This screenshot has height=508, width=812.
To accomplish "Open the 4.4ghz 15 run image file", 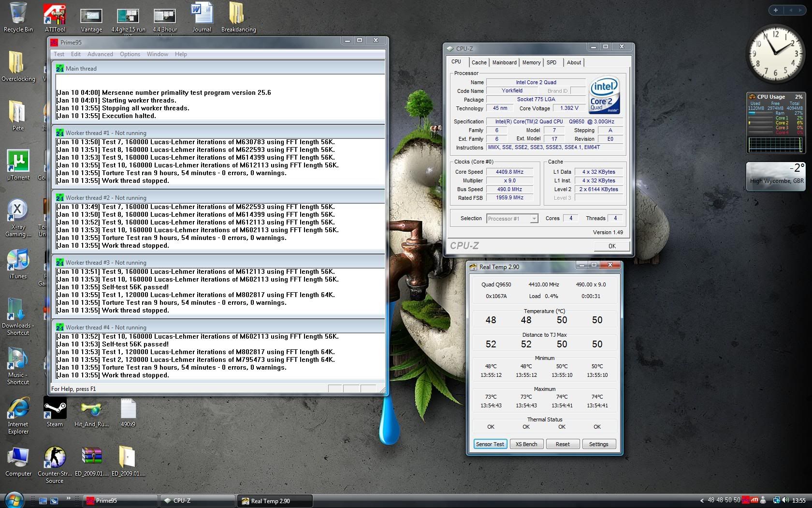I will (128, 21).
